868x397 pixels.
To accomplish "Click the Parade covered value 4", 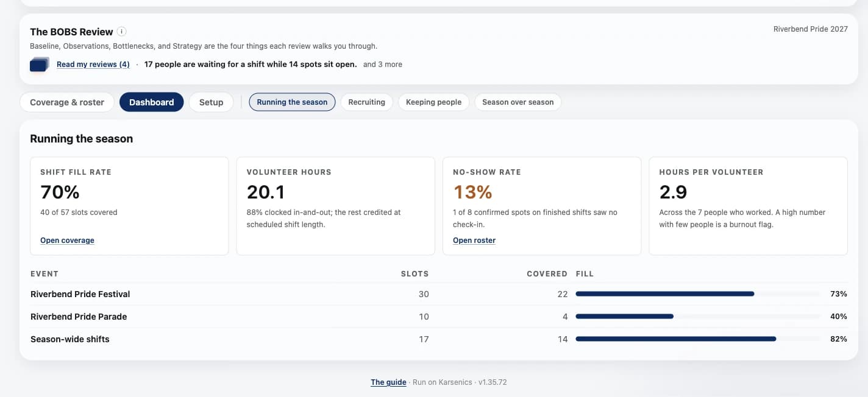I will [x=565, y=317].
